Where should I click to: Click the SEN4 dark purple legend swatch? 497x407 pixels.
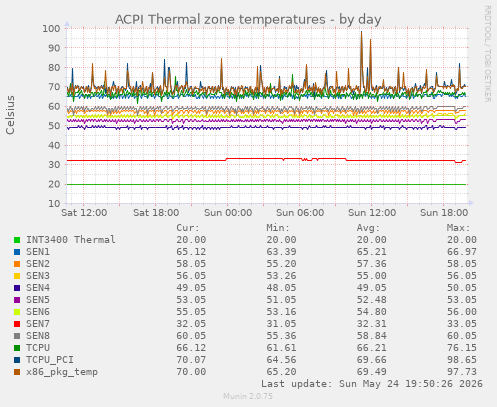click(x=17, y=288)
